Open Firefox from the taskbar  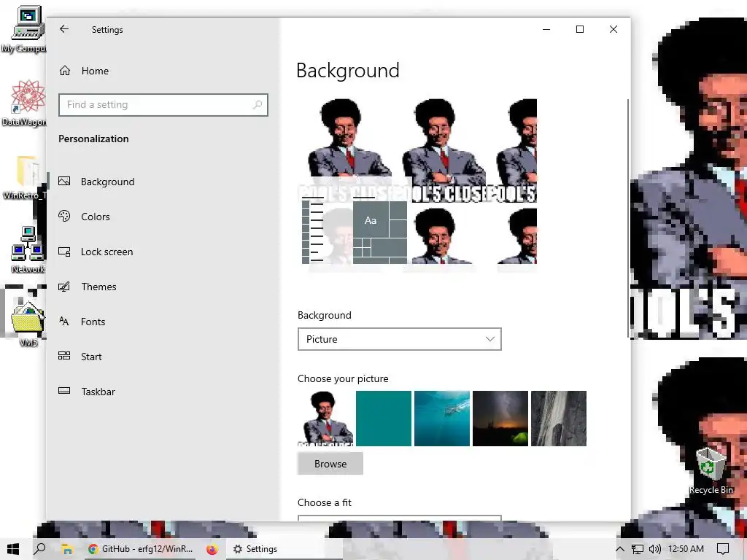point(212,549)
